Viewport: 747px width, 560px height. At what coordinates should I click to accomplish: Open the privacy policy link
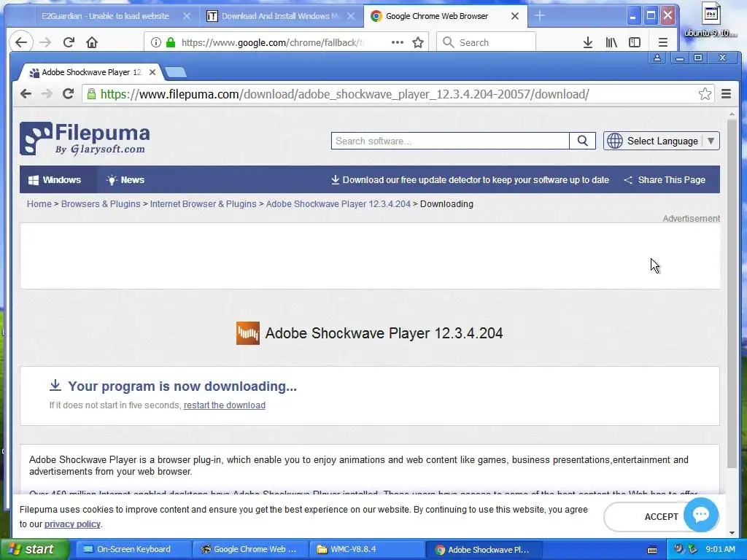[x=72, y=524]
